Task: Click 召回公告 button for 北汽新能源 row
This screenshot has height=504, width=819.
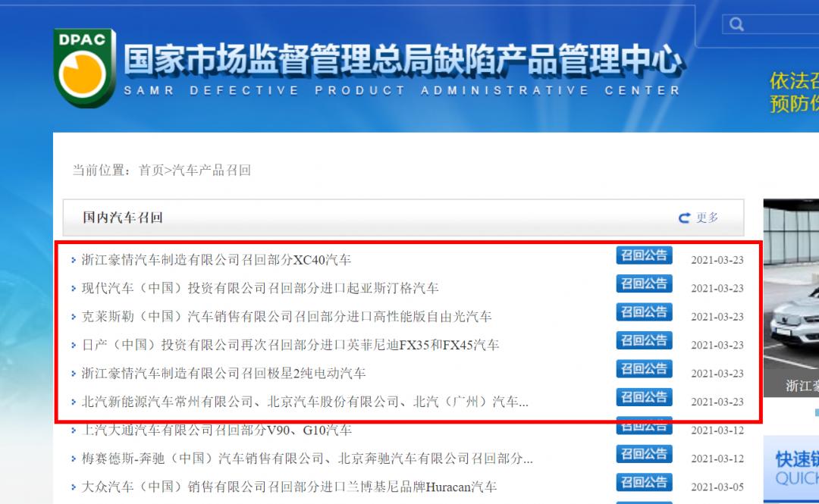Action: pos(644,397)
